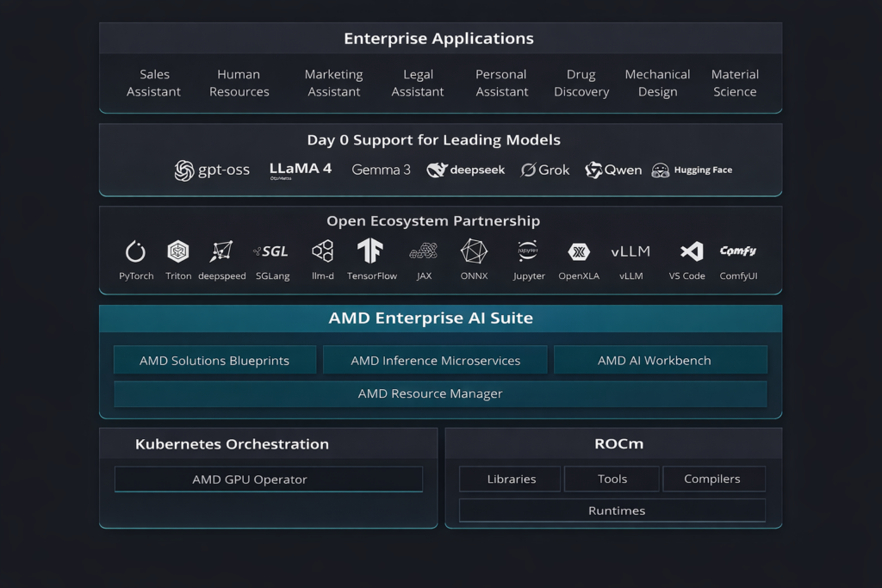Click the ComfyUI logo

(737, 251)
